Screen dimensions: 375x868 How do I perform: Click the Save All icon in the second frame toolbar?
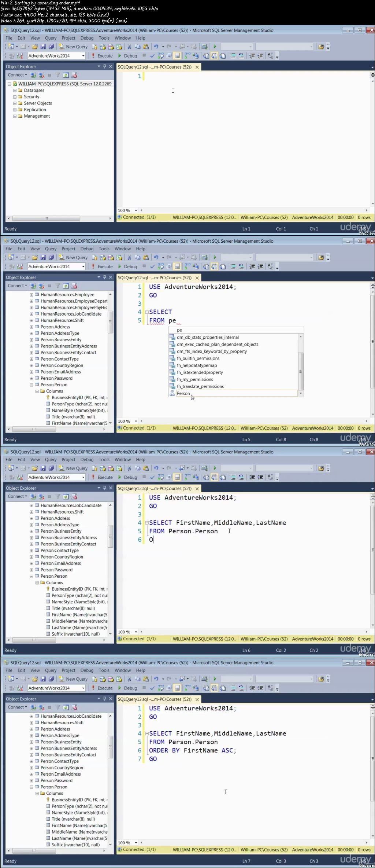point(51,257)
